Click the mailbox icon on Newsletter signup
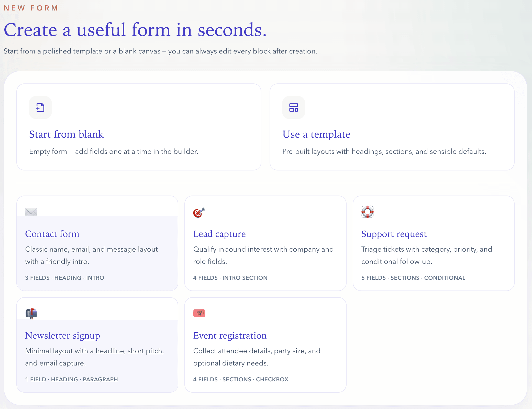The height and width of the screenshot is (409, 532). pyautogui.click(x=31, y=314)
